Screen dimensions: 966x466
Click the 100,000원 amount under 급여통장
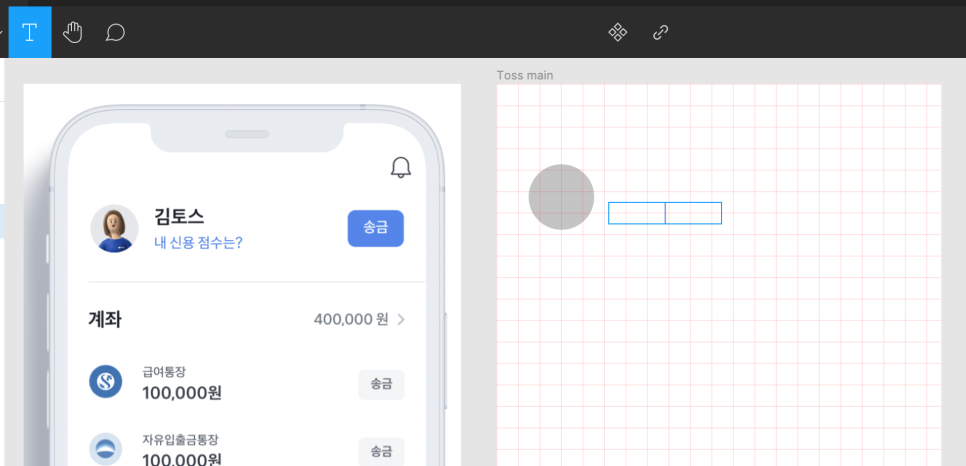coord(182,393)
